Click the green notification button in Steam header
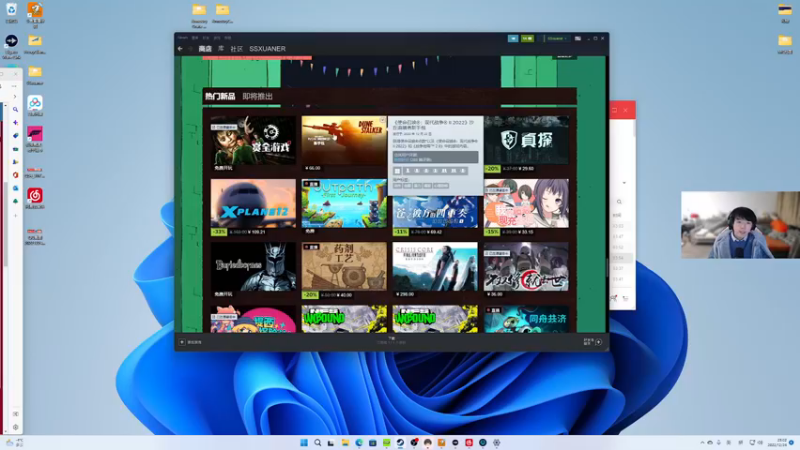The image size is (800, 450). (527, 38)
